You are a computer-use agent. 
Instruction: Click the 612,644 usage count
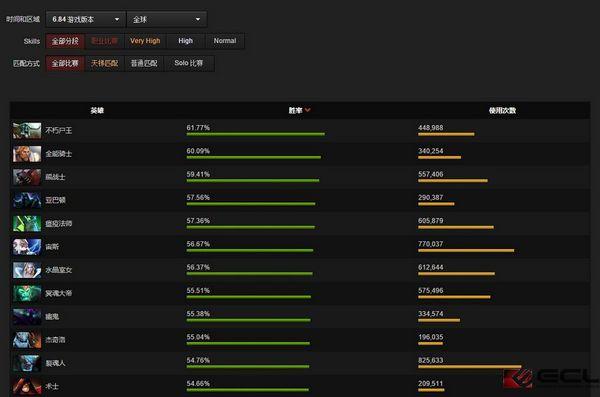tap(430, 267)
